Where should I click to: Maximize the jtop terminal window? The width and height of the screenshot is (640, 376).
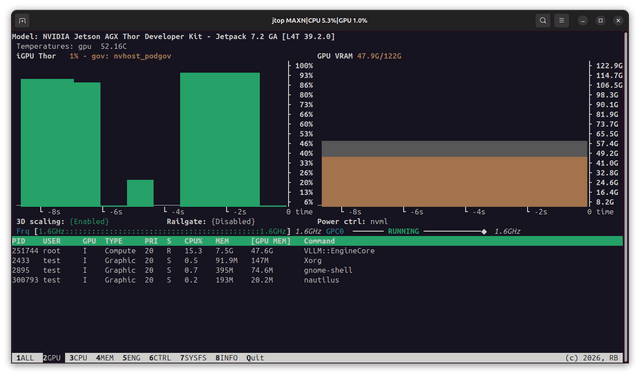coord(600,20)
